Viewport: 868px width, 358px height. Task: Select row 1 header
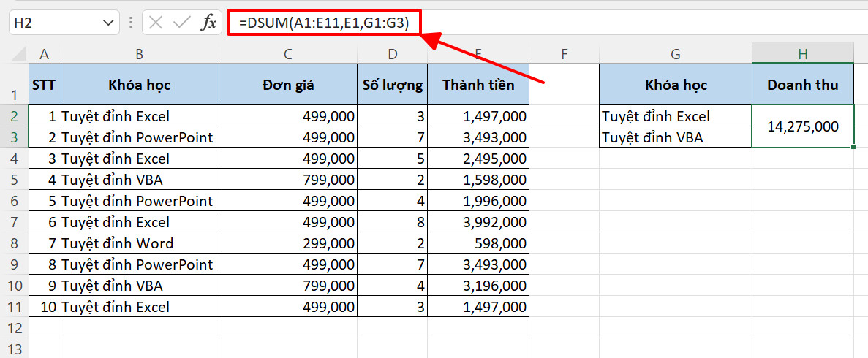15,84
